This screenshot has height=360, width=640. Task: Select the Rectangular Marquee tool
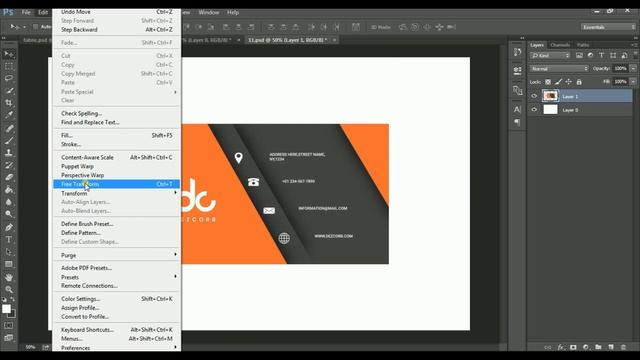(x=9, y=66)
